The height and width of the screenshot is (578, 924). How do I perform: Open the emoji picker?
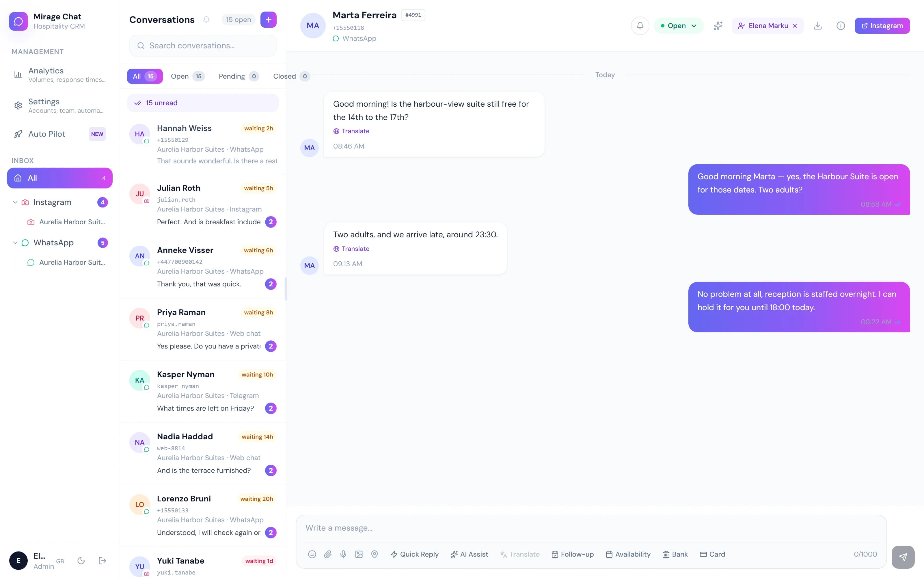312,554
